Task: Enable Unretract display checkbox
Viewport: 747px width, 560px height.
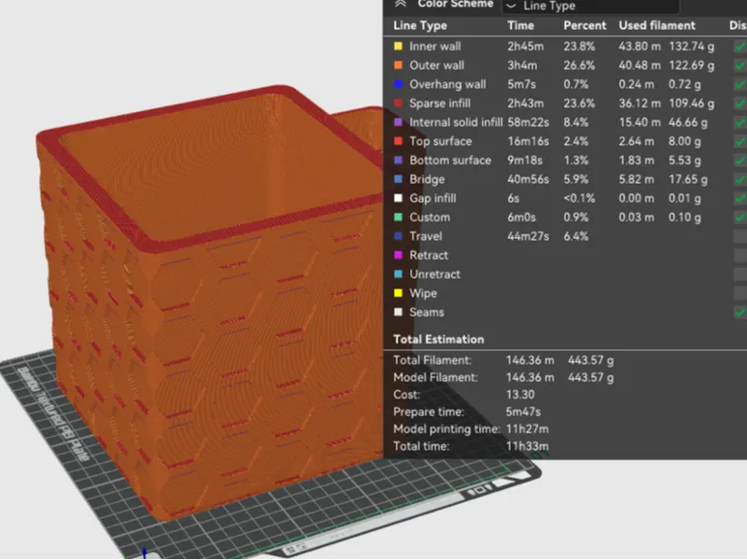Action: pos(740,274)
